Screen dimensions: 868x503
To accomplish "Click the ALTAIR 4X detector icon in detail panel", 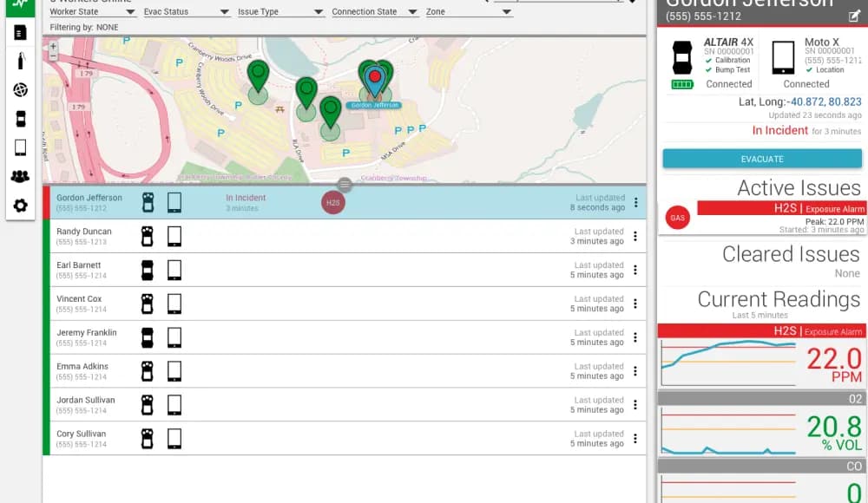I will (x=682, y=58).
